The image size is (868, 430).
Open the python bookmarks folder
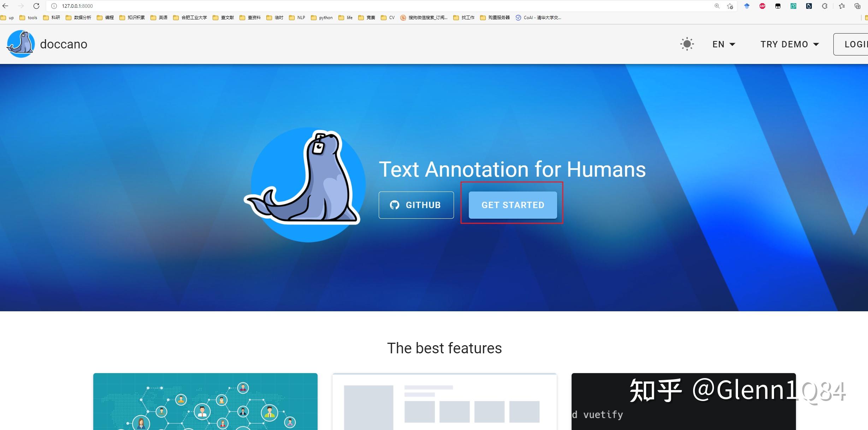(x=322, y=18)
